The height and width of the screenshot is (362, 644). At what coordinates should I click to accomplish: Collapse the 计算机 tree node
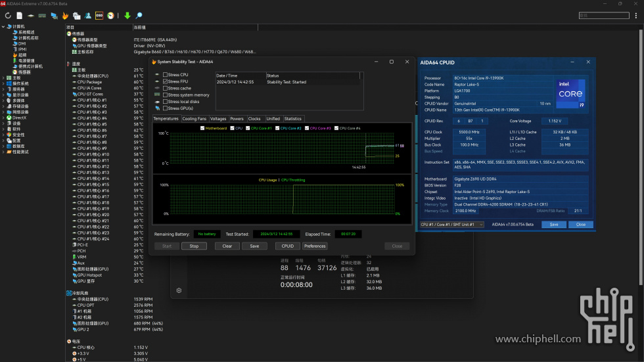(x=3, y=27)
